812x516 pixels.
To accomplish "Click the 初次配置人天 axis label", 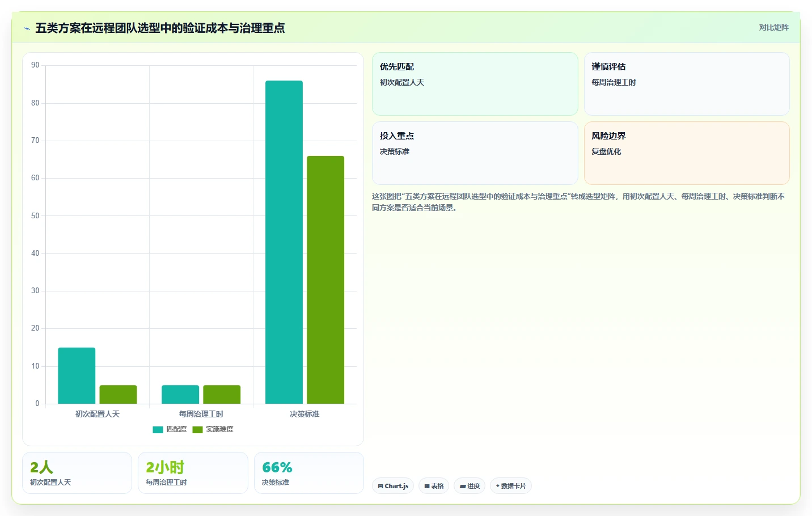I will point(98,414).
